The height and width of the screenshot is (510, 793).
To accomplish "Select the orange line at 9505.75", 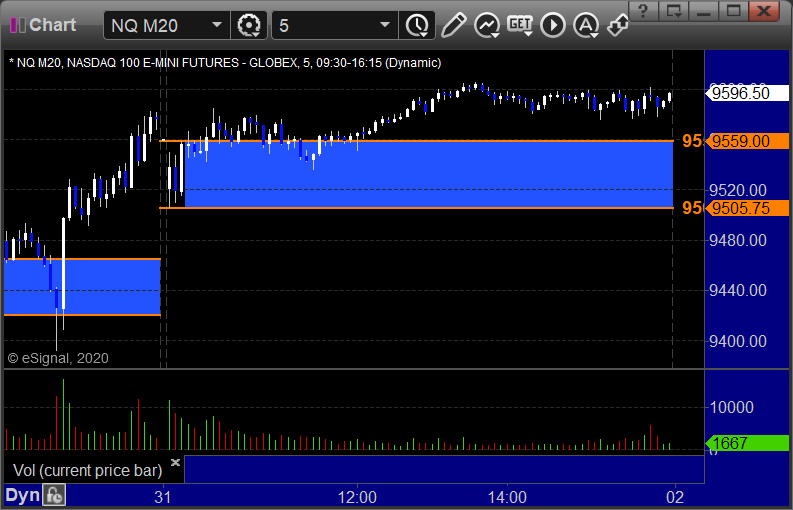I will pyautogui.click(x=416, y=208).
